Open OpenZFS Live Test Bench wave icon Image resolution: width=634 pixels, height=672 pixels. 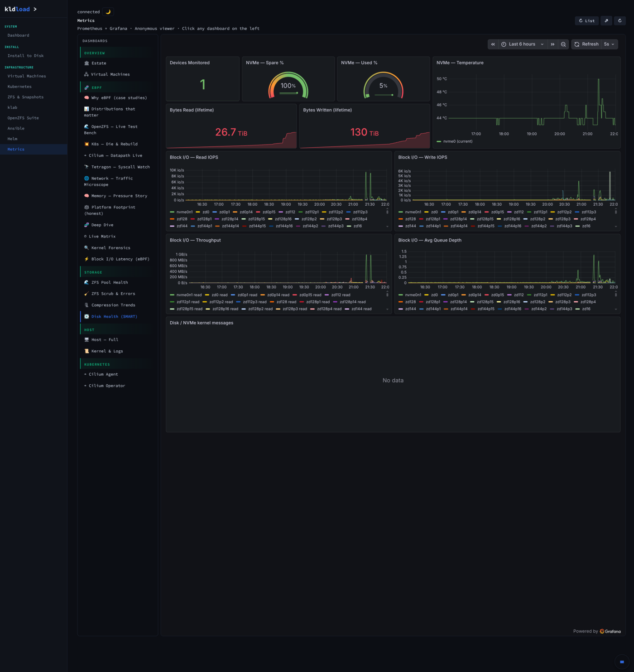click(86, 127)
